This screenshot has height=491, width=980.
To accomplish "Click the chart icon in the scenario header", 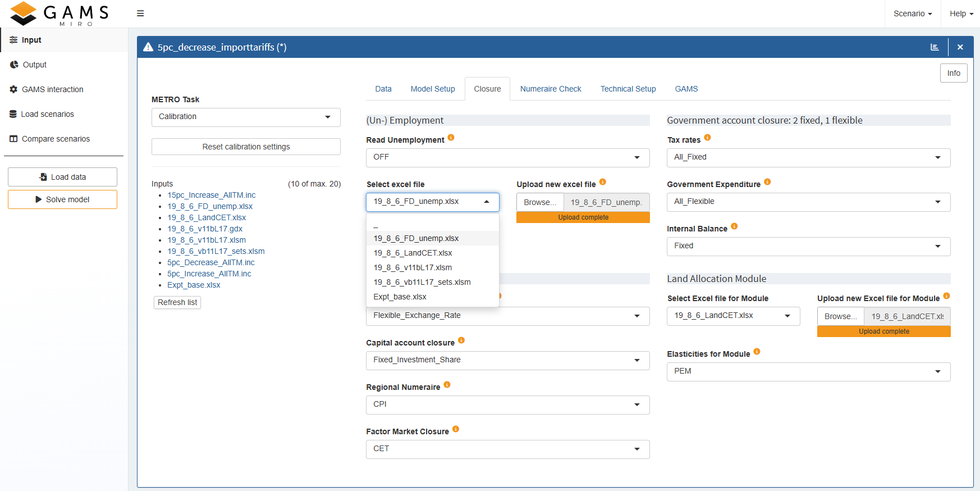I will [935, 47].
